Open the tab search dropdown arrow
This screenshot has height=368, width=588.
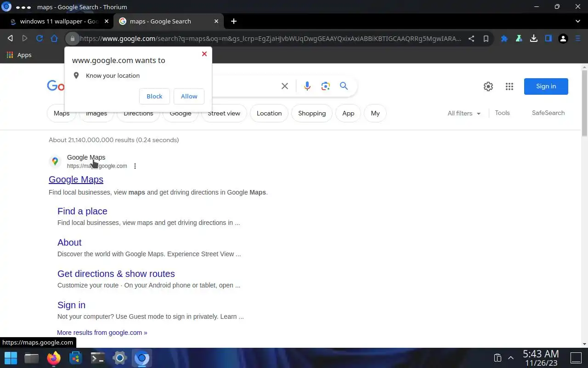tap(578, 21)
